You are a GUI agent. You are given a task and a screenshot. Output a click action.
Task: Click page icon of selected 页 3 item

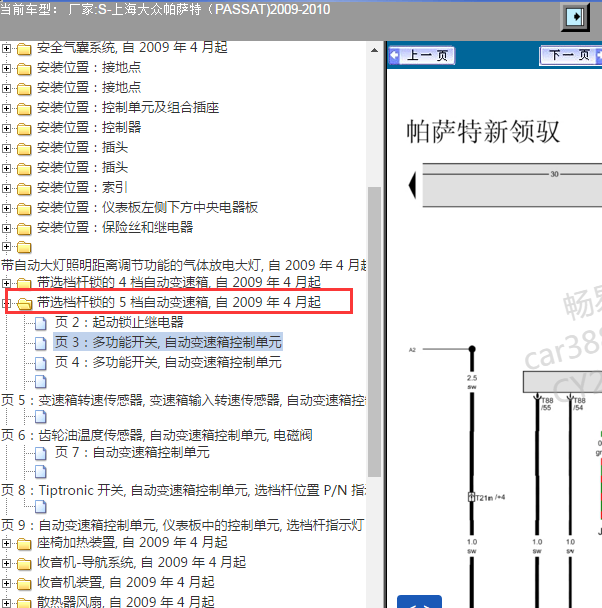(x=41, y=343)
